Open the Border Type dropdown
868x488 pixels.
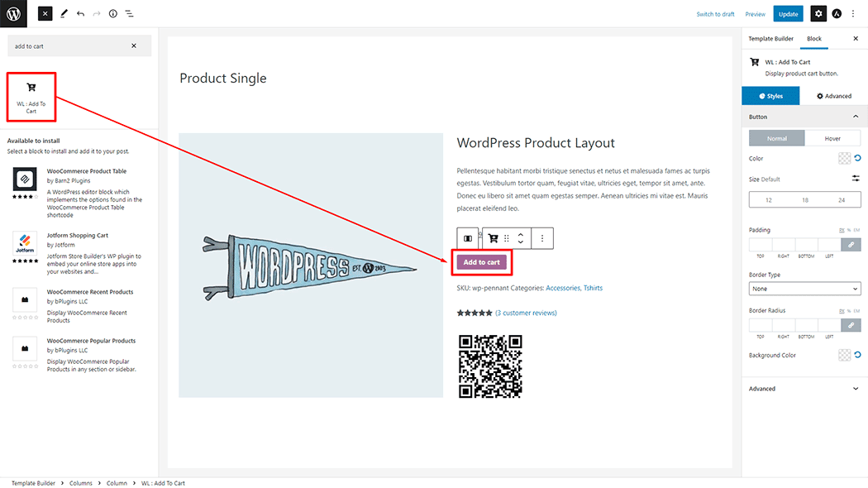804,289
